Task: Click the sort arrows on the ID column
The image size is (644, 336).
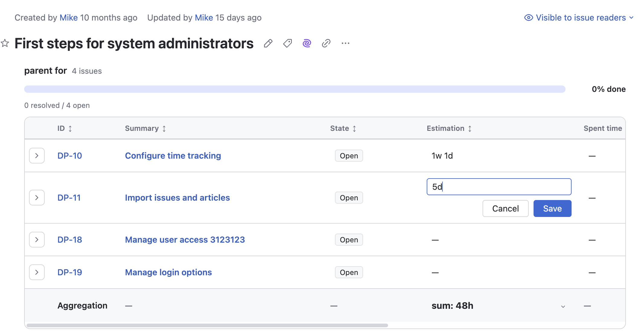Action: click(70, 128)
